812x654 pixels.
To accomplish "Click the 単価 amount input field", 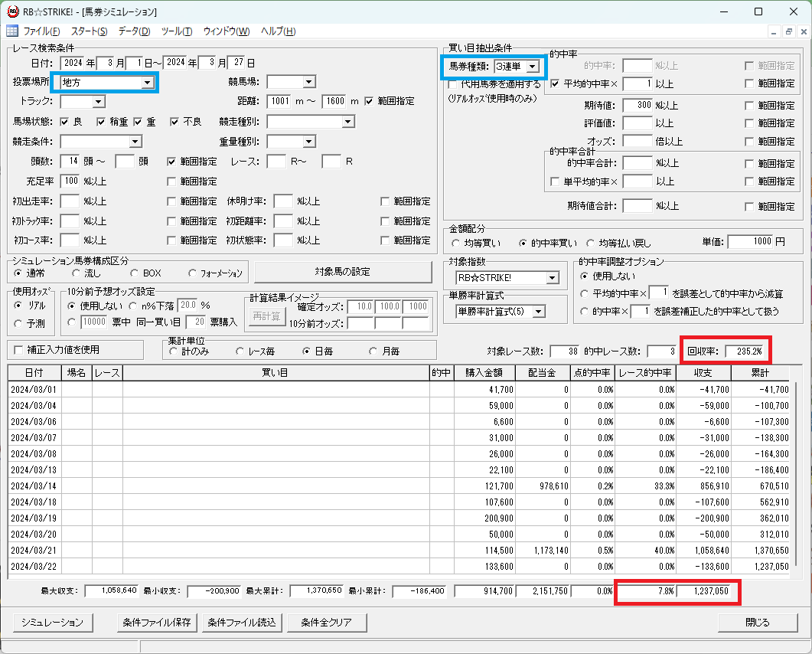I will pos(750,241).
